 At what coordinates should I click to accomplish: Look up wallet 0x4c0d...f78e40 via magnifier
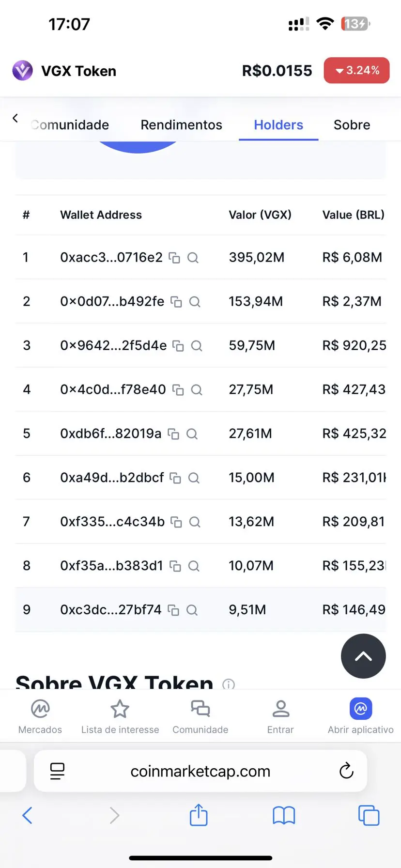[x=197, y=390]
